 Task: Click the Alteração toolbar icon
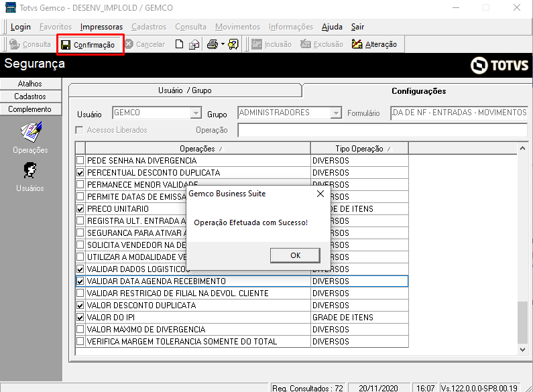pos(357,44)
